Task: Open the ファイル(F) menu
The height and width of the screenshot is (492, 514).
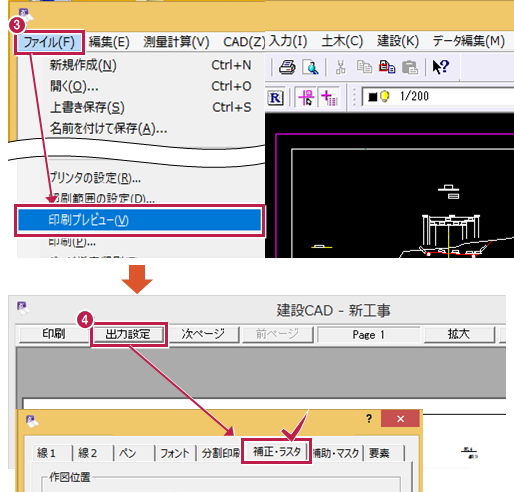Action: [x=49, y=42]
